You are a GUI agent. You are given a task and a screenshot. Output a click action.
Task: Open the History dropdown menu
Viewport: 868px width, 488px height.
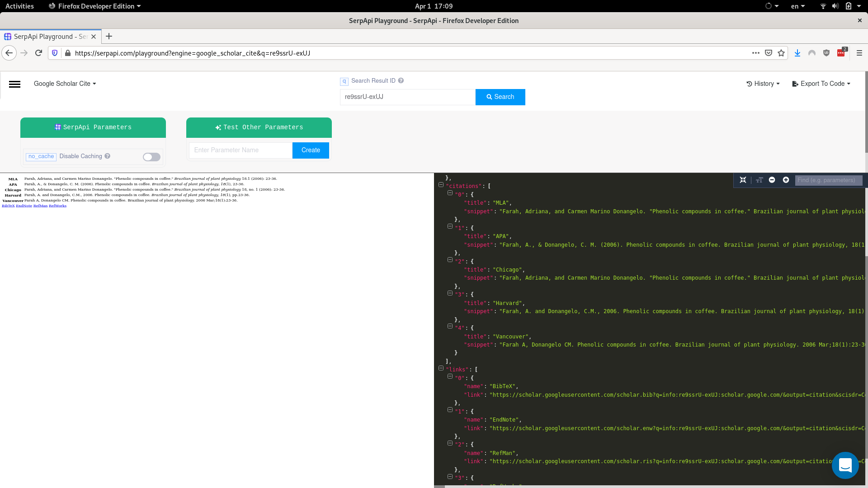tap(763, 84)
